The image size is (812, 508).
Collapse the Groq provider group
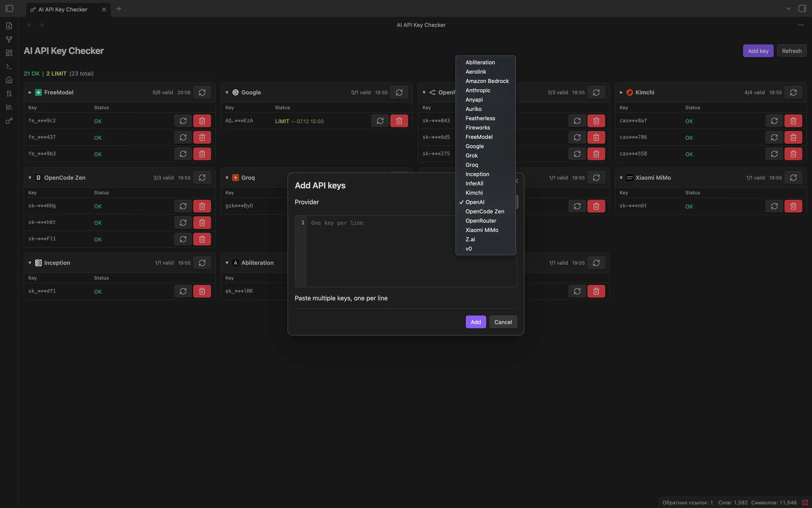pyautogui.click(x=227, y=178)
